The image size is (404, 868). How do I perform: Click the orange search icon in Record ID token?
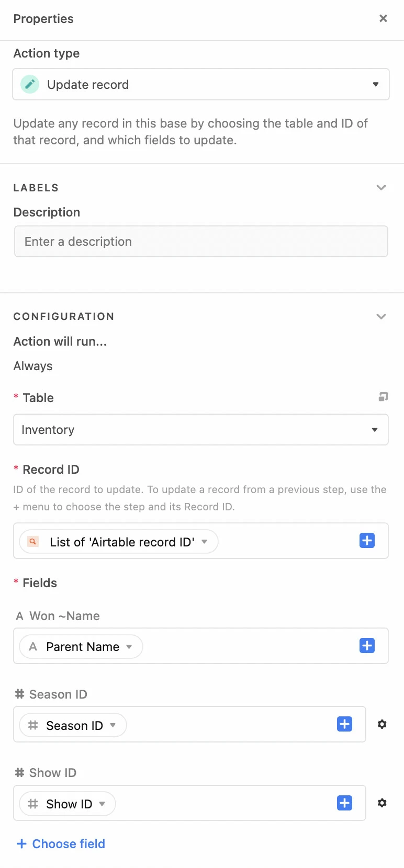[x=33, y=542]
